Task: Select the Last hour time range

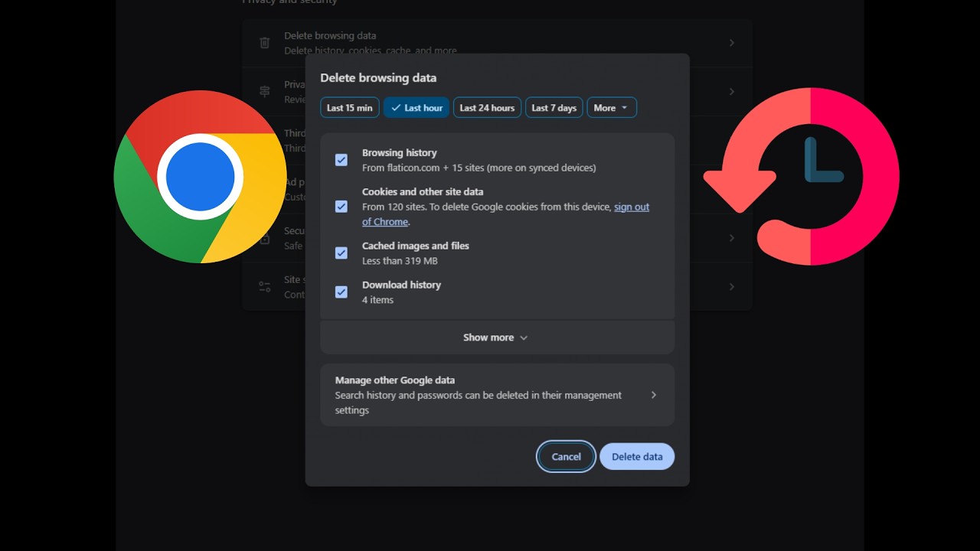Action: [416, 108]
